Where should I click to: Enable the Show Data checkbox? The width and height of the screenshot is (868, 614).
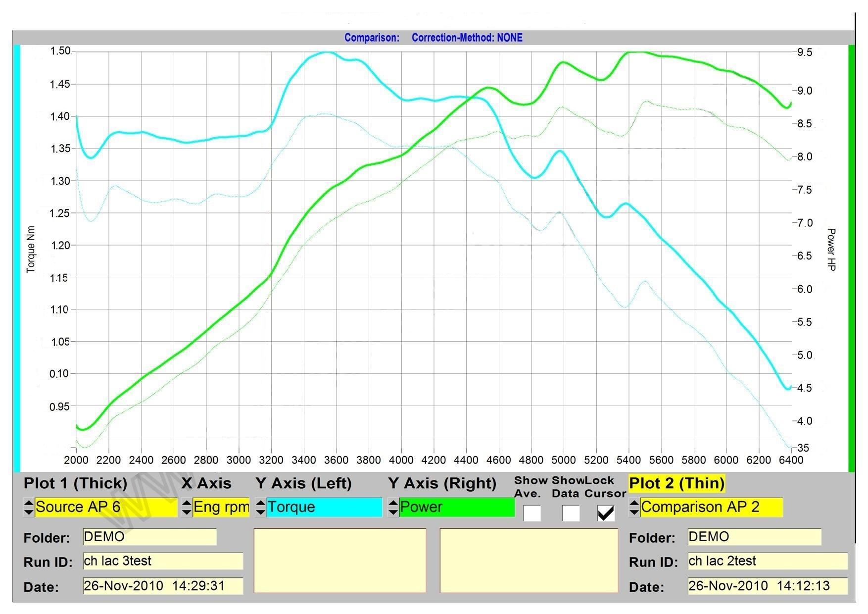(571, 513)
